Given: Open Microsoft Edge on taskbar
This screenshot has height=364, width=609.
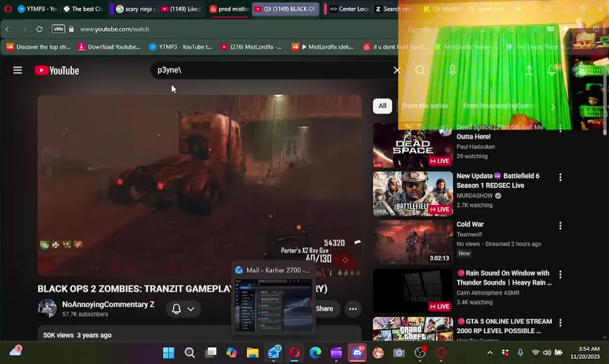Looking at the screenshot, I should pos(316,352).
